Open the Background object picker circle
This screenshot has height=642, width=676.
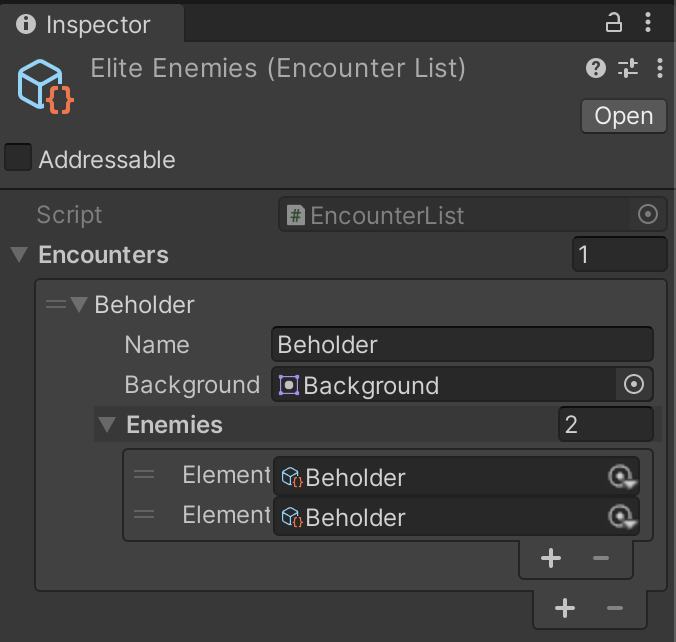click(x=634, y=384)
